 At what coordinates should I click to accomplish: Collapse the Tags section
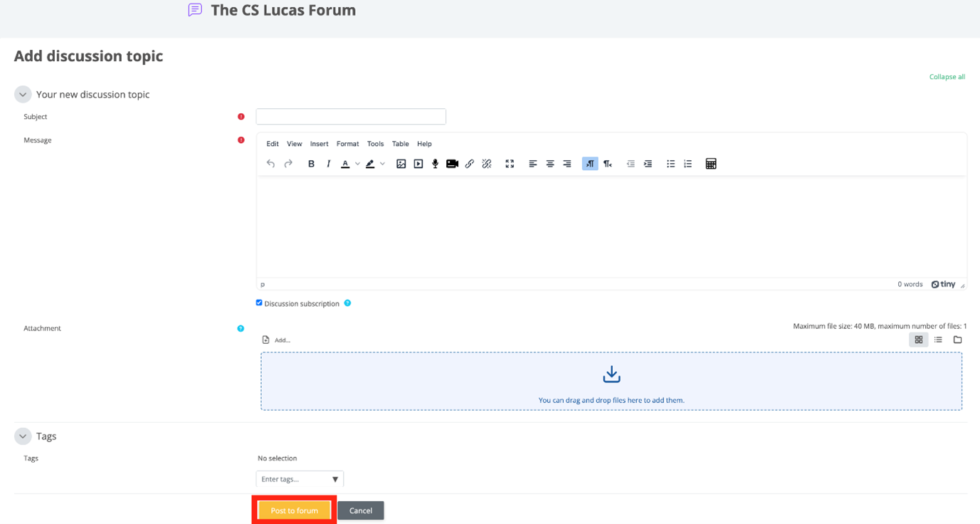23,436
